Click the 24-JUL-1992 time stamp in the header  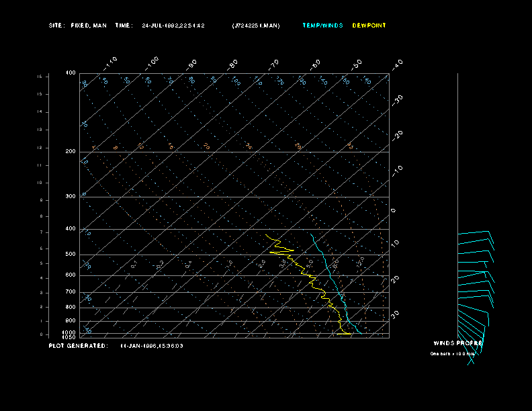(173, 26)
